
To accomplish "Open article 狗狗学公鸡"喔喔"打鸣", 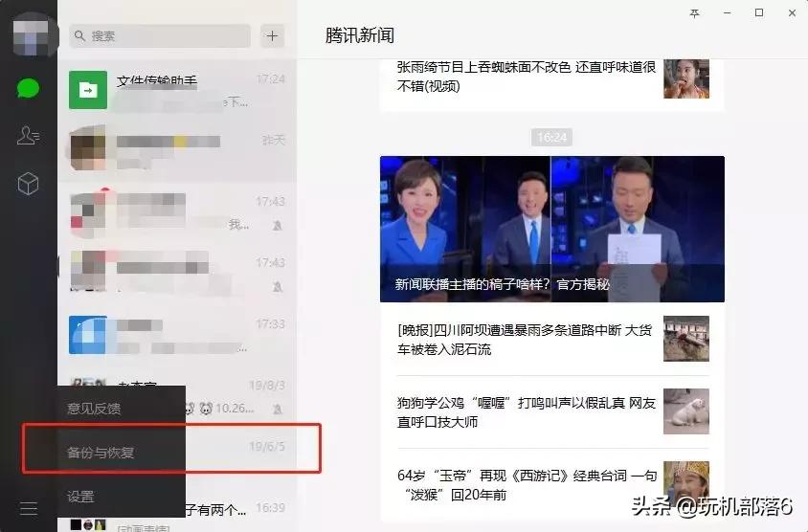I will click(527, 412).
